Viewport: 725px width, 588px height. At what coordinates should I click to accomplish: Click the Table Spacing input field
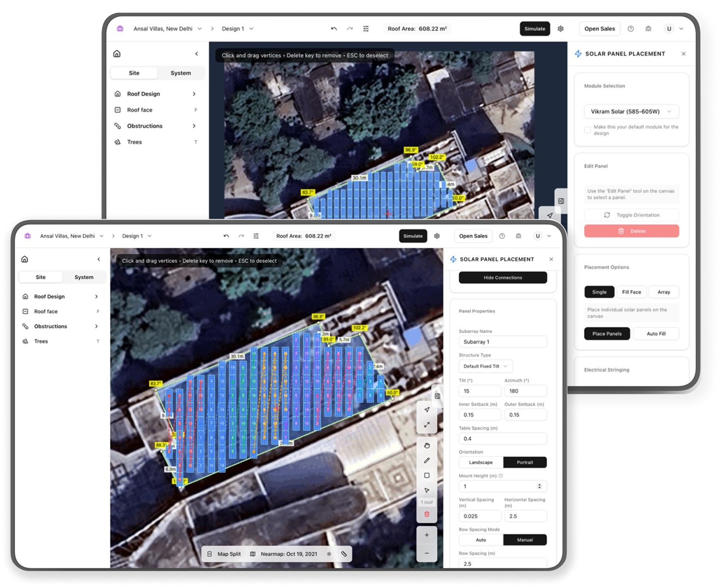pos(503,439)
